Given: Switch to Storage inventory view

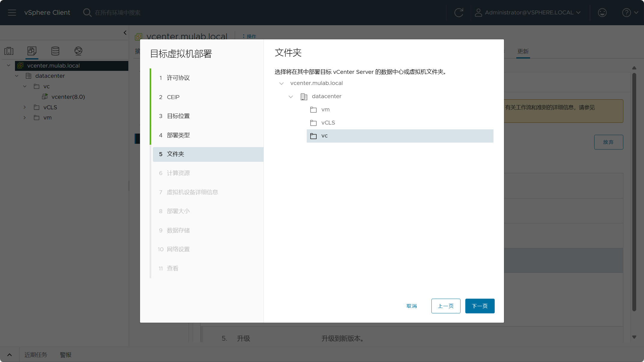Looking at the screenshot, I should tap(55, 51).
